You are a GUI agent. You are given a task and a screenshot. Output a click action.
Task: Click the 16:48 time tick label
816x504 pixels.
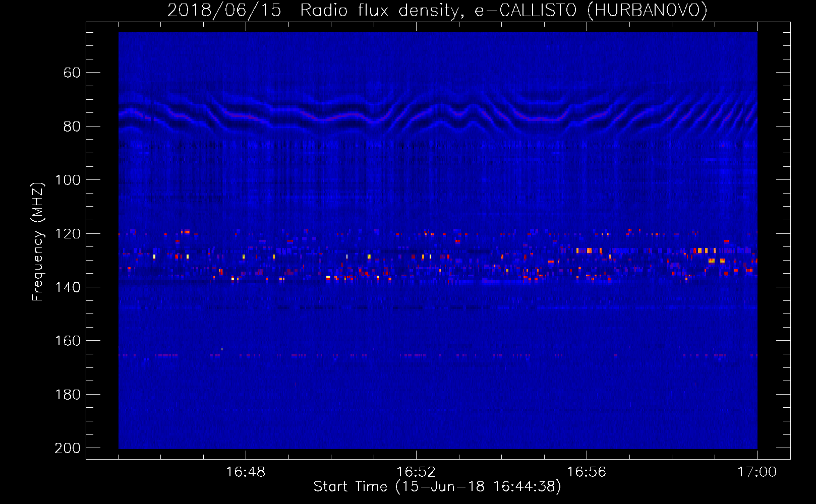246,472
